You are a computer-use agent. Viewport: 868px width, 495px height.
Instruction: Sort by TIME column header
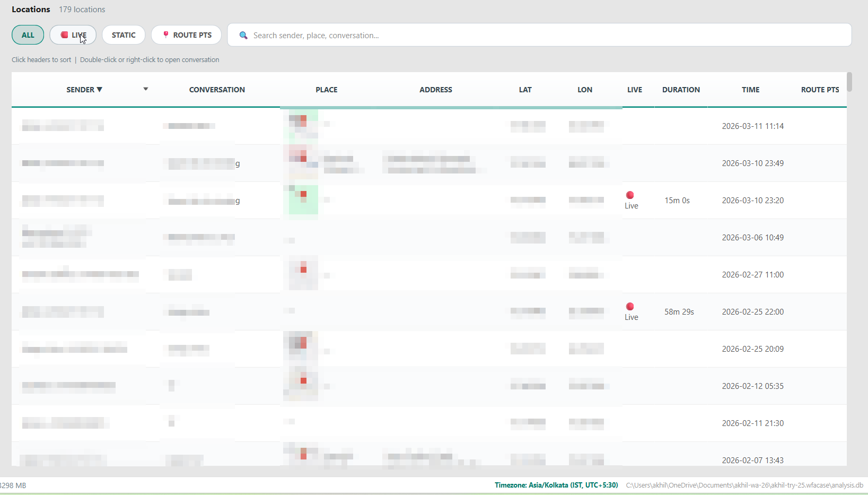tap(751, 90)
